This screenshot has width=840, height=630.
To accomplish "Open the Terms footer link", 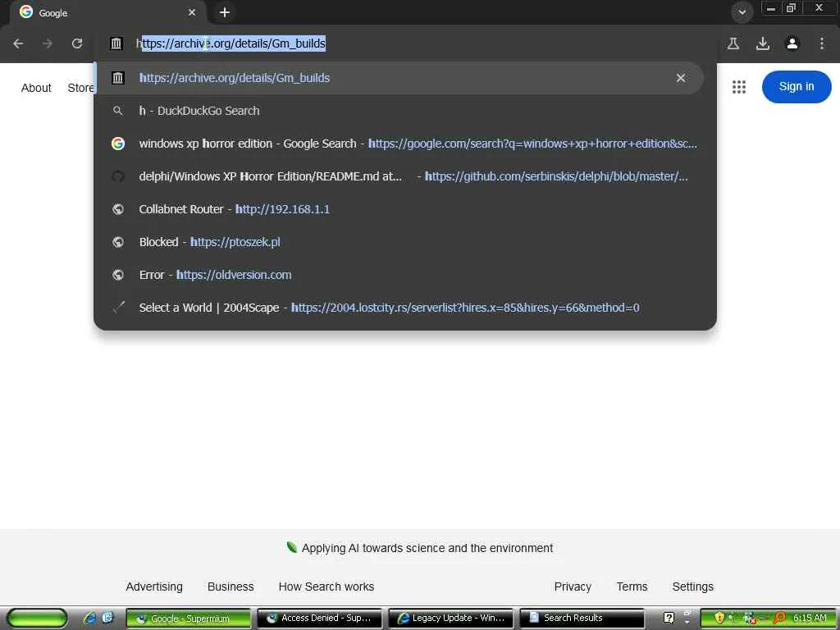I will click(632, 587).
